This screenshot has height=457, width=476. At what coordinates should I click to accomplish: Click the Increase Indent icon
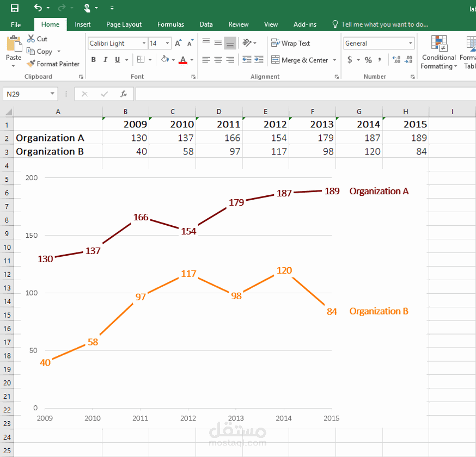pyautogui.click(x=259, y=60)
